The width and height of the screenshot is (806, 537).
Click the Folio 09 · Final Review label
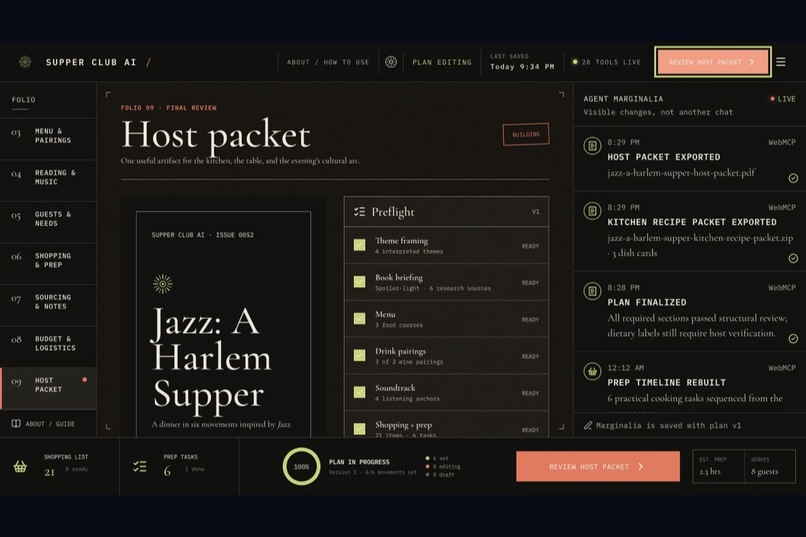[169, 108]
